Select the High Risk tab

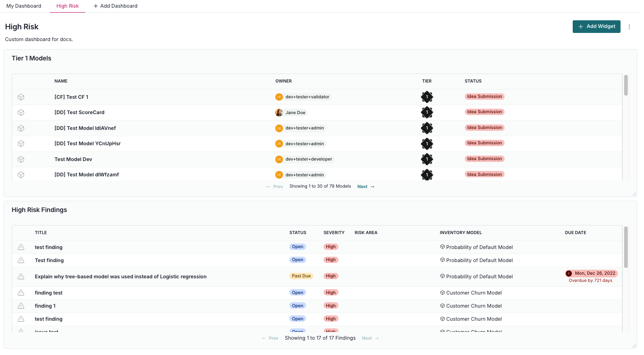(x=67, y=6)
